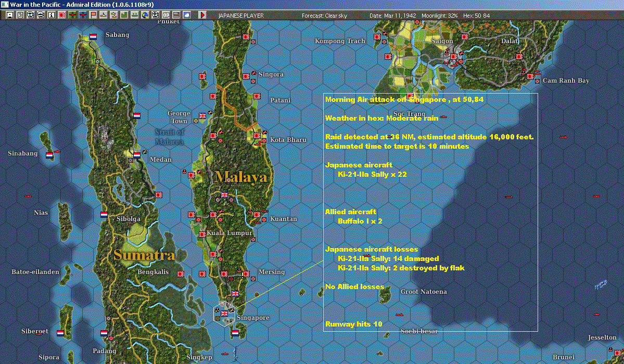This screenshot has height=364, width=624.
Task: Select the red ship south of Groot Natoena
Action: click(x=399, y=315)
